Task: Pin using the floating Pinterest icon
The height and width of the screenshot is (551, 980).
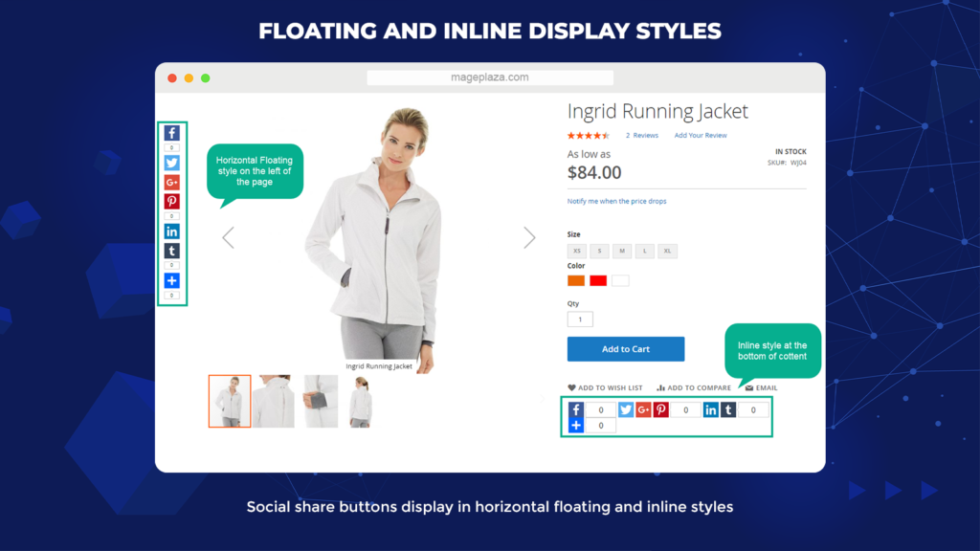Action: (x=172, y=201)
